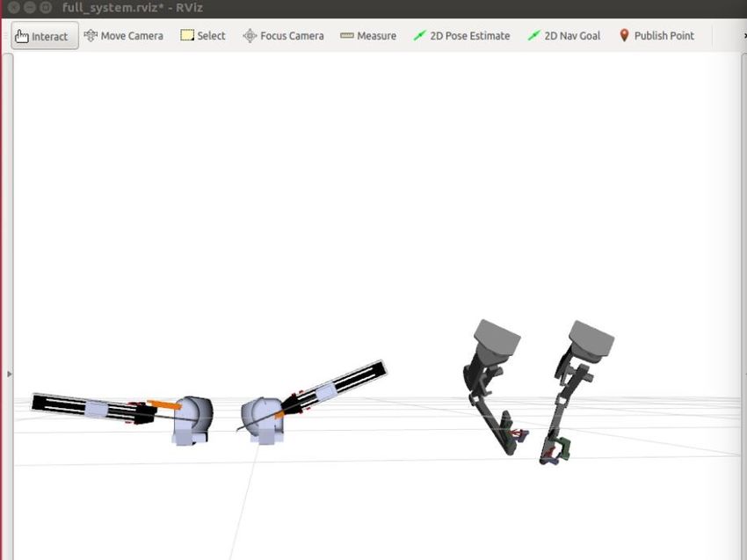Choose the Select tool
The width and height of the screenshot is (747, 560).
pos(203,36)
